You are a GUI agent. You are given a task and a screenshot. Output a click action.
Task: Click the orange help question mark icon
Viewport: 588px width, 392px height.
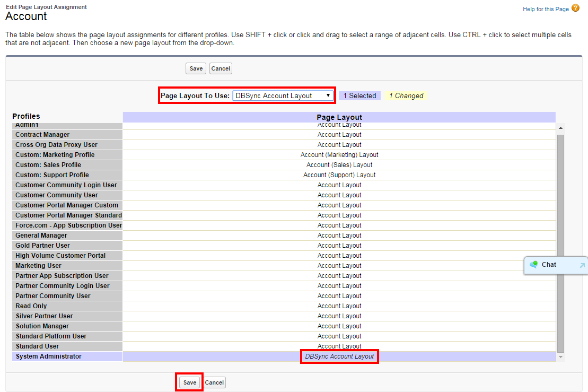575,8
